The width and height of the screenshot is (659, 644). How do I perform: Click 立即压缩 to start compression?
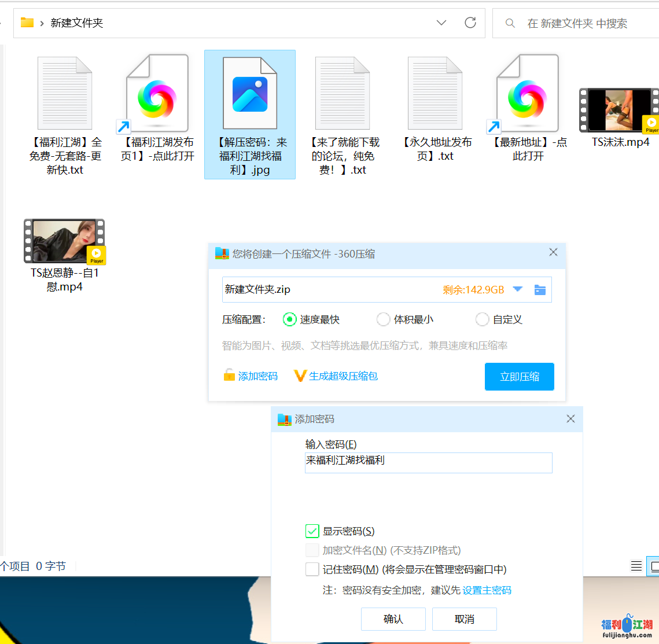519,376
